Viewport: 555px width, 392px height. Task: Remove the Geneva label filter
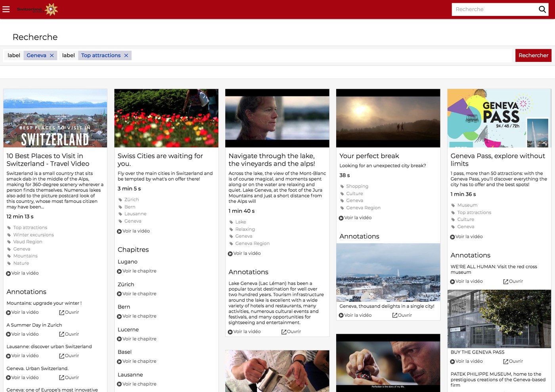[x=52, y=55]
